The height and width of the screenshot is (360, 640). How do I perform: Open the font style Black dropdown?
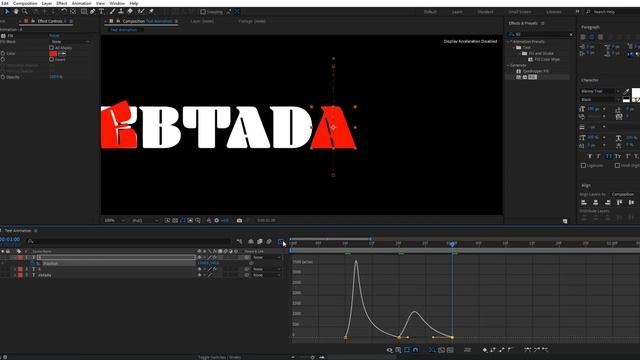click(x=600, y=100)
